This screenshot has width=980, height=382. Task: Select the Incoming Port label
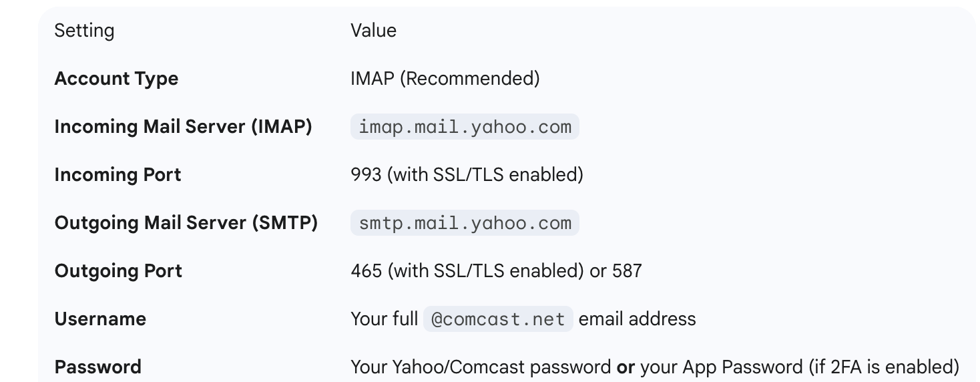(117, 175)
